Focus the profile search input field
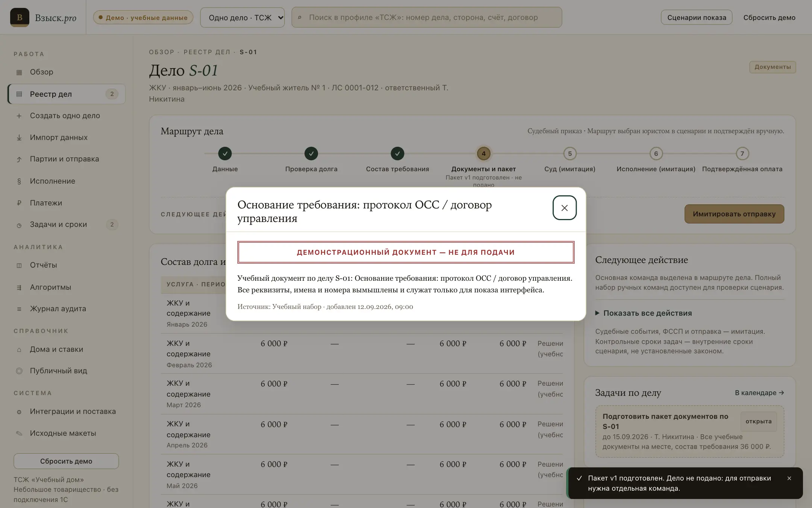Image resolution: width=812 pixels, height=508 pixels. point(427,17)
